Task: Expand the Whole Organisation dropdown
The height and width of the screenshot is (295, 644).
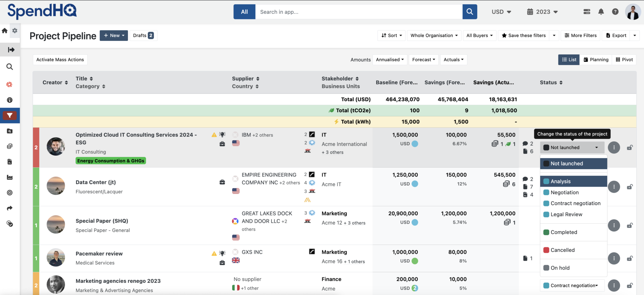Action: (434, 35)
